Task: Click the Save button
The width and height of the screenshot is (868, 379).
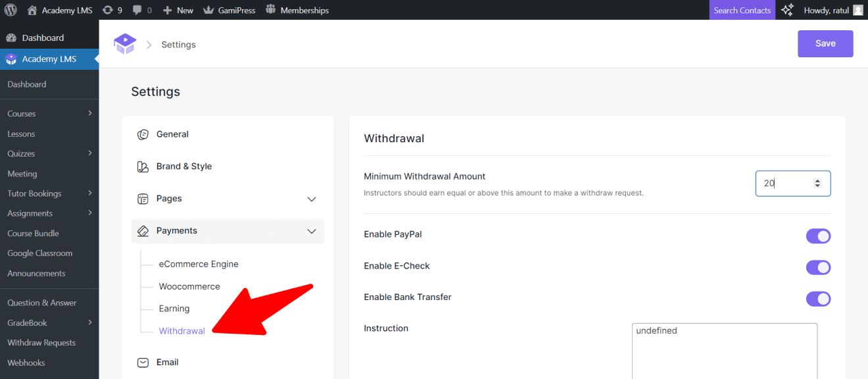Action: click(x=825, y=43)
